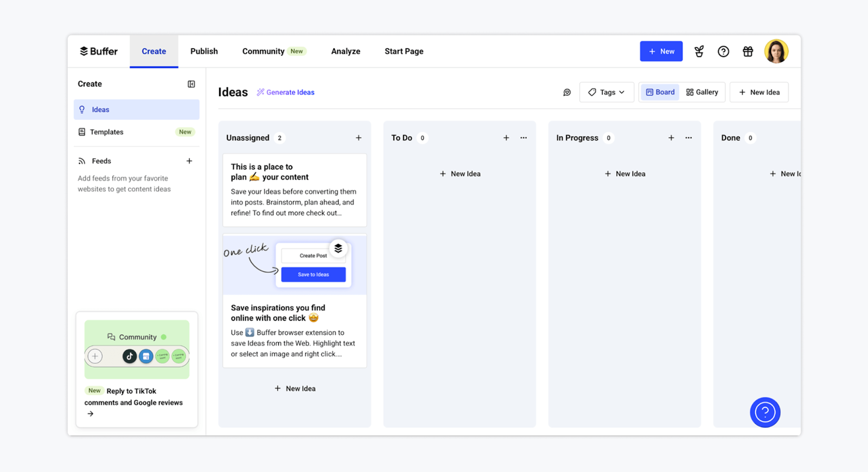Switch to Board view
Viewport: 868px width, 472px height.
(660, 92)
